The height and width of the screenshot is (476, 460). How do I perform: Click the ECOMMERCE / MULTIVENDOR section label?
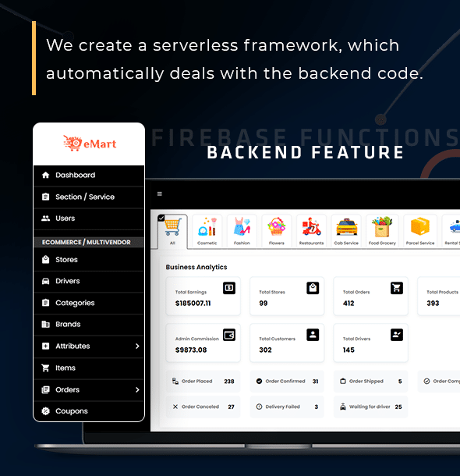87,242
